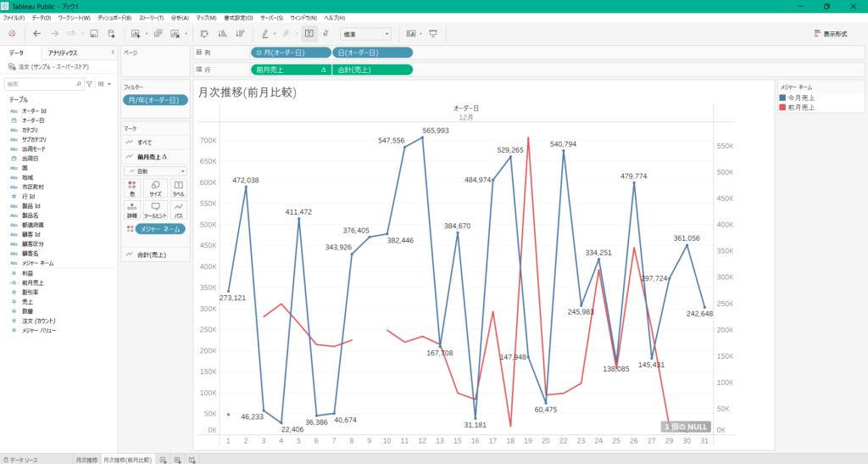Open the 分析(A) menu
Viewport: 868px width, 464px height.
180,18
